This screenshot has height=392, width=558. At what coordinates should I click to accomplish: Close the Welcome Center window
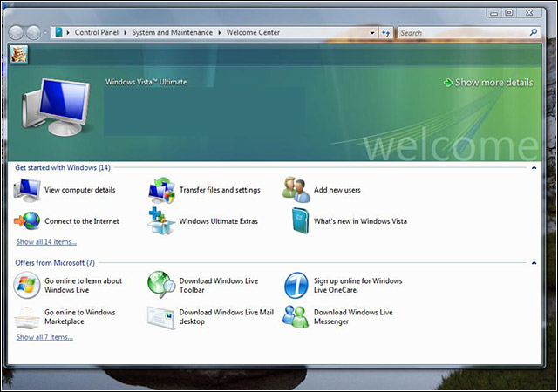[529, 13]
